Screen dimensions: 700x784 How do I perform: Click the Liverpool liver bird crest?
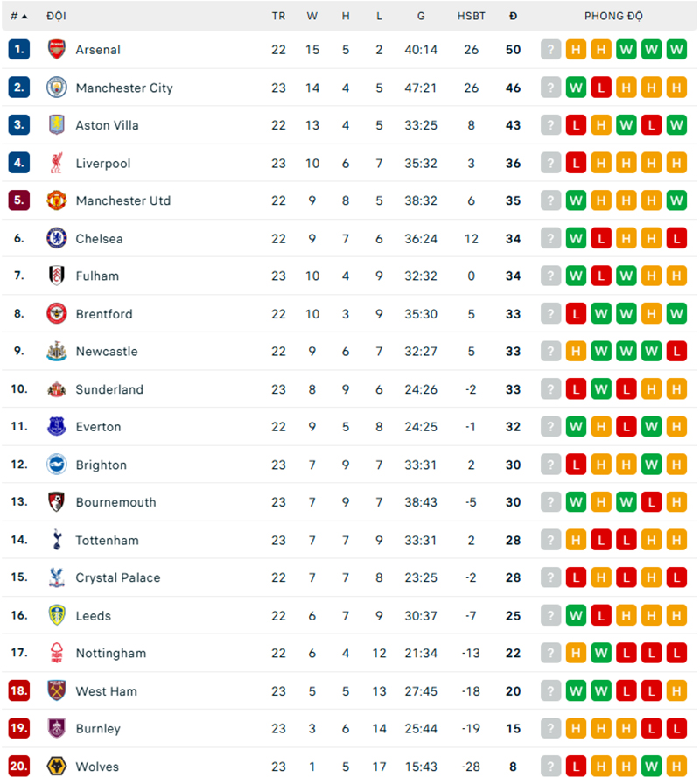pos(56,163)
